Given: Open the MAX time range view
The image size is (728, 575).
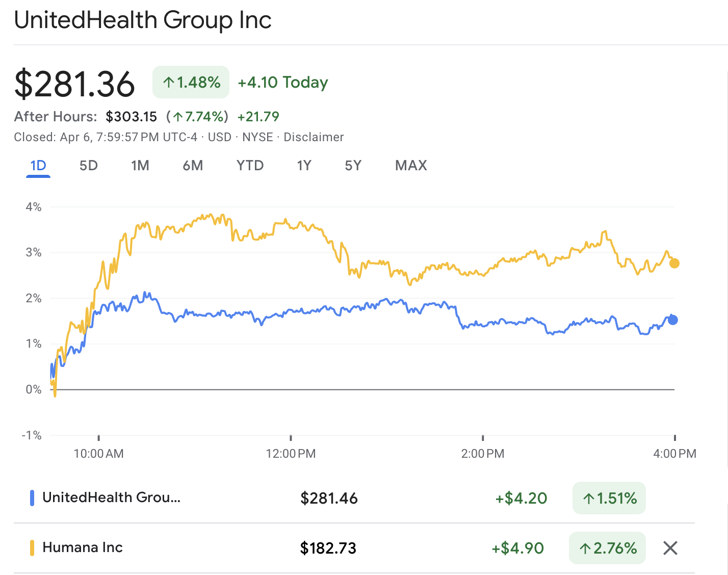Looking at the screenshot, I should pyautogui.click(x=410, y=165).
